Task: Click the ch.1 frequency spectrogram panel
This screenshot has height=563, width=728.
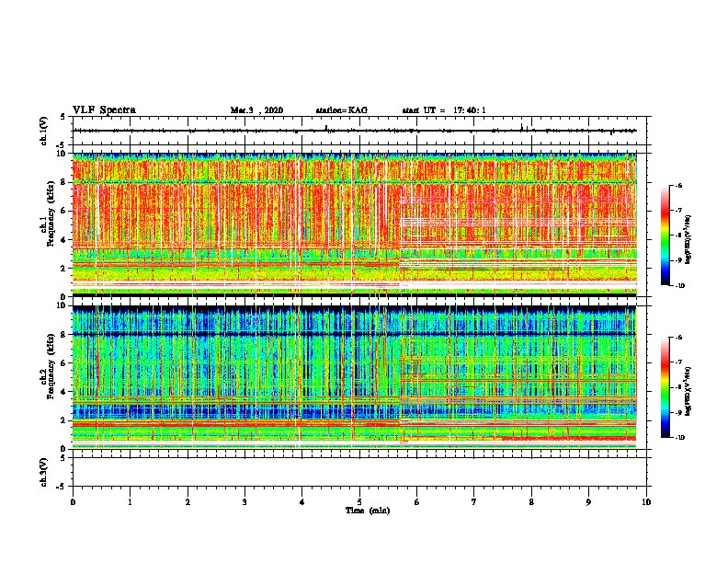Action: point(354,224)
